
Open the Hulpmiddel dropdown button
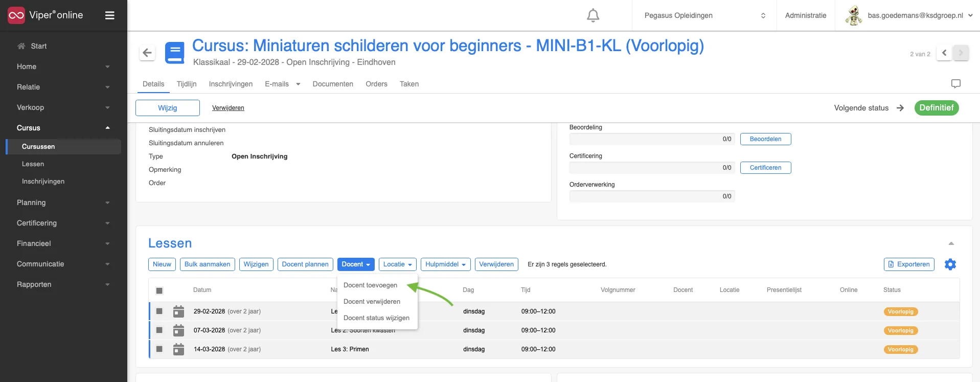coord(446,264)
